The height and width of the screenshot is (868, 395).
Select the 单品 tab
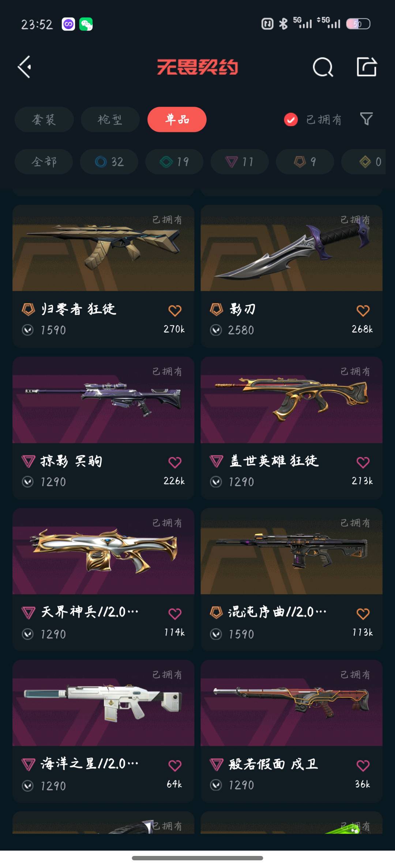coord(177,120)
